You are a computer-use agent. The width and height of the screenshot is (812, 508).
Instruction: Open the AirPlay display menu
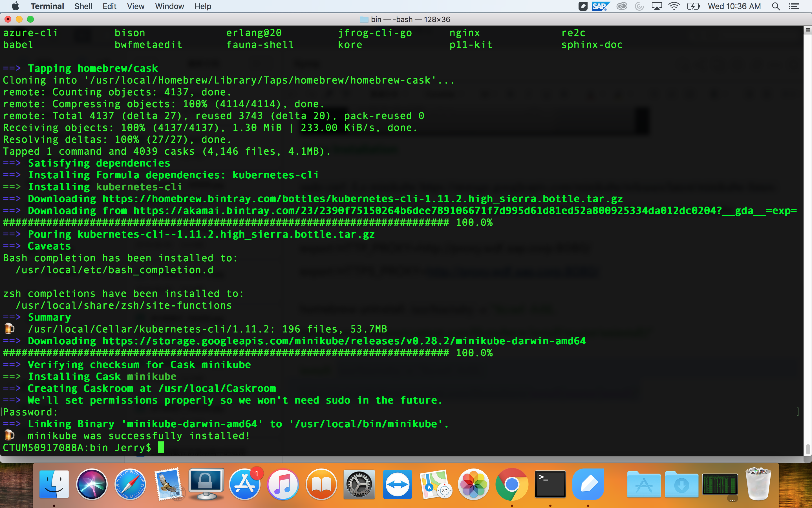point(657,6)
